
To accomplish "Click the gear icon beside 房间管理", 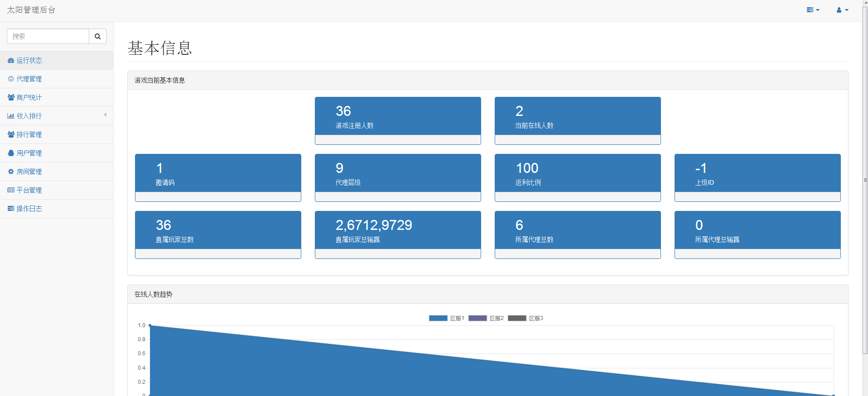I will [11, 172].
